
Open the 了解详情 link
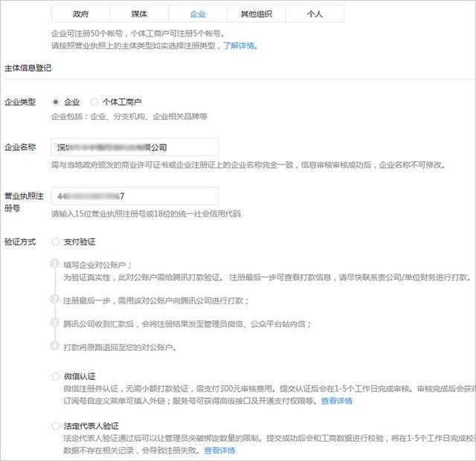[239, 46]
